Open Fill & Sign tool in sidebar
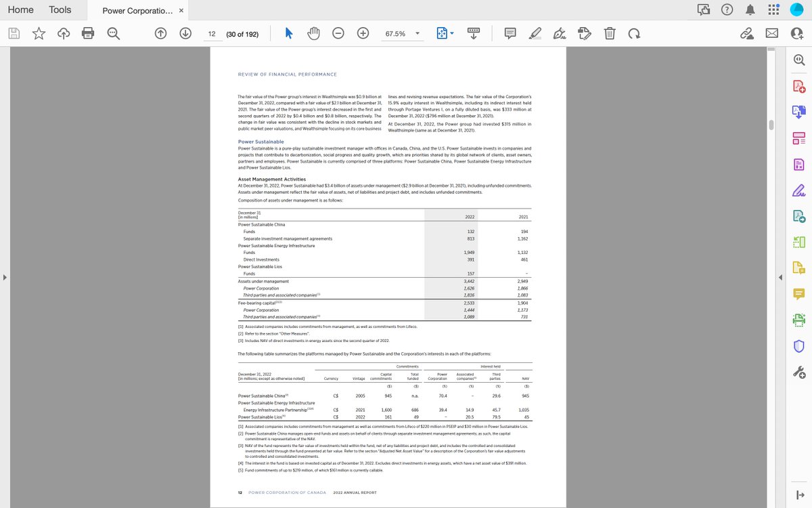This screenshot has height=508, width=812. tap(798, 190)
